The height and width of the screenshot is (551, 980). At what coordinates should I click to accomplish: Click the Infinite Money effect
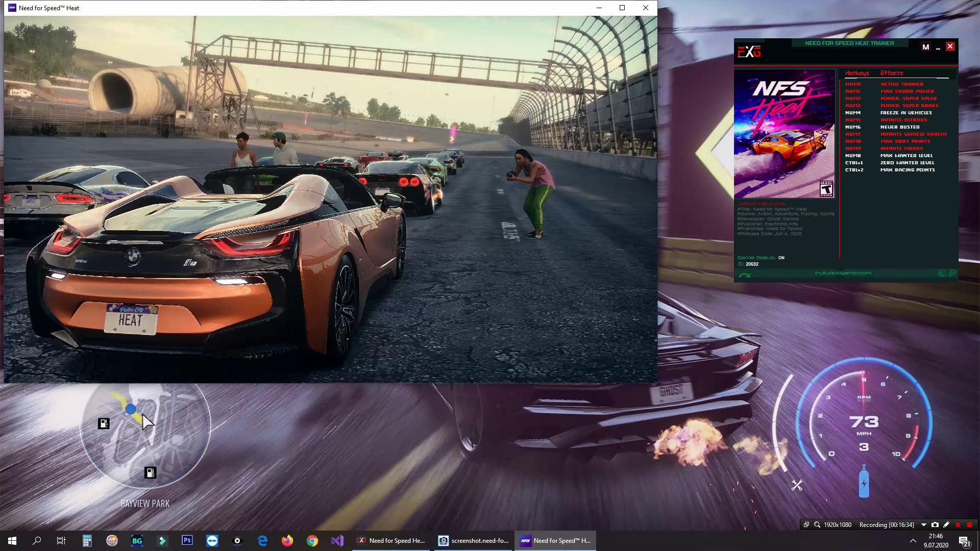pyautogui.click(x=901, y=148)
